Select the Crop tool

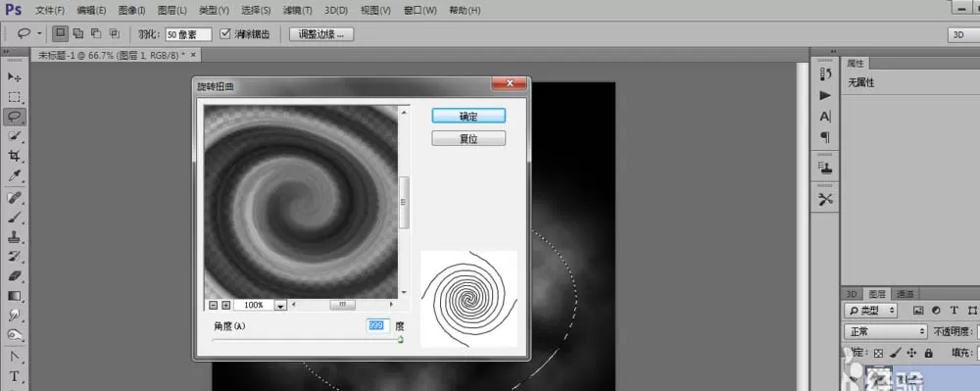click(15, 156)
